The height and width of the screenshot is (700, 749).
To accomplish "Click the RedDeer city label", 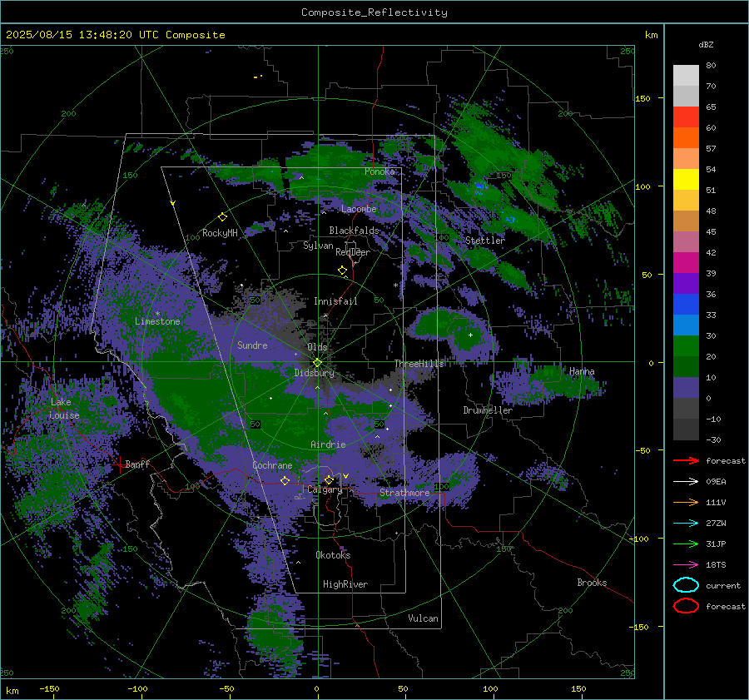I will pos(353,252).
